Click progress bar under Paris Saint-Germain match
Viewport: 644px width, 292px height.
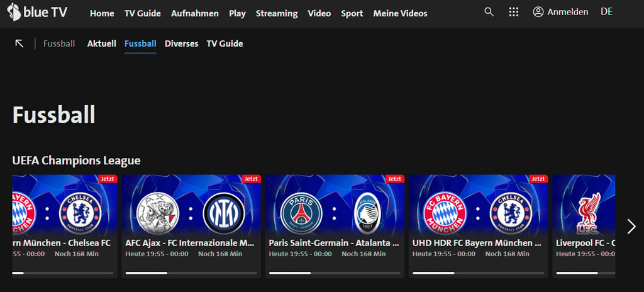[x=335, y=272]
